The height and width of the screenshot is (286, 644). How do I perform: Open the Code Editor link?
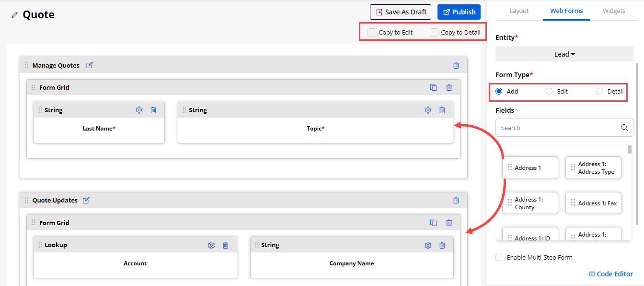pyautogui.click(x=611, y=274)
